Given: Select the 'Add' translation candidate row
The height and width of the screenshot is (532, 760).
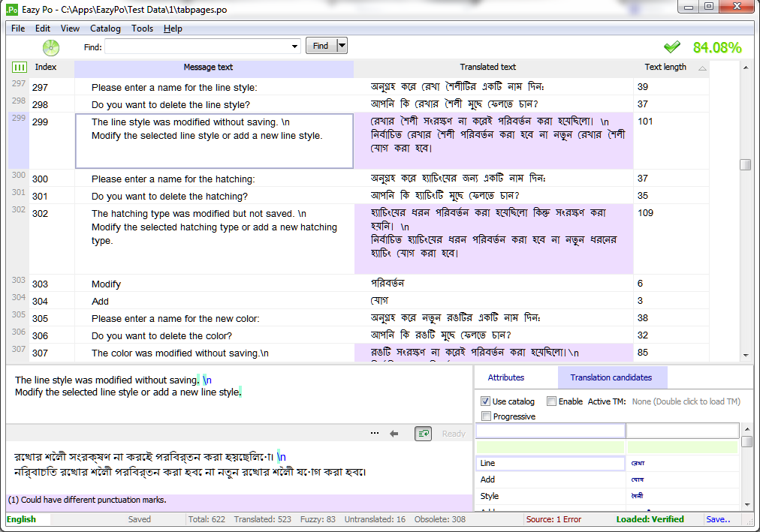Looking at the screenshot, I should pos(608,479).
